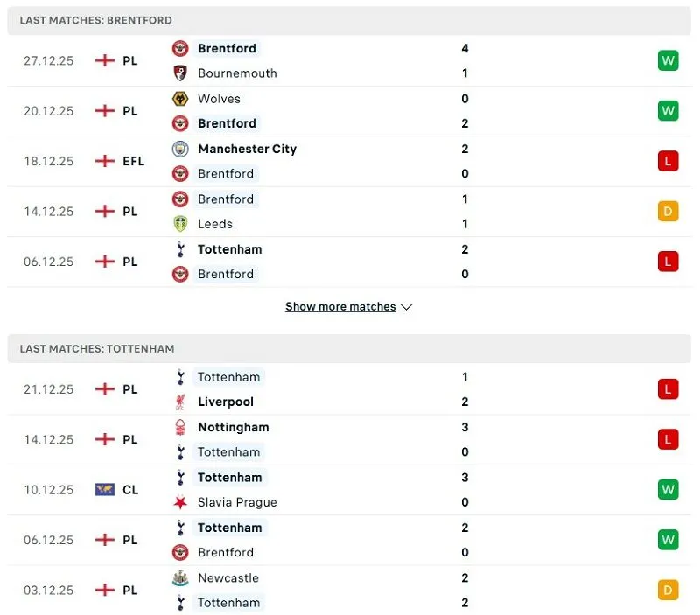Open the Newcastle club crest
Screen dimensions: 700x615
180,578
